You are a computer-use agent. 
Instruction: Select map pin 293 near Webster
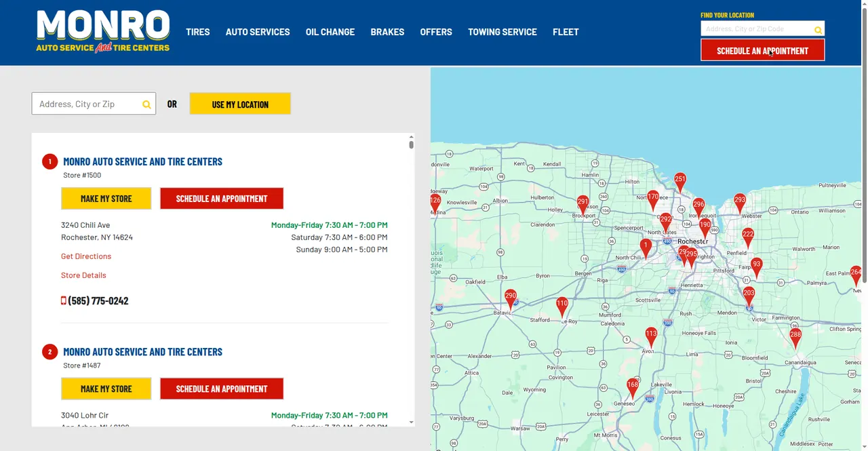click(x=740, y=202)
